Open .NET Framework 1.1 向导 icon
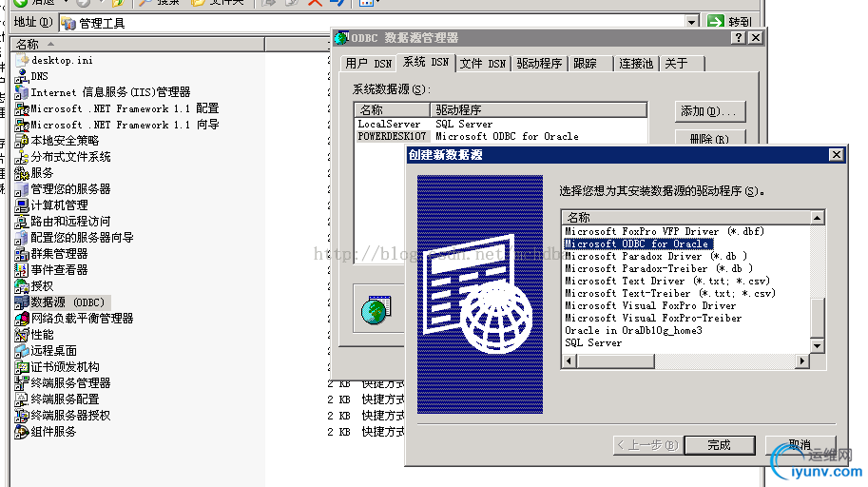Screen dimensions: 868x487 pyautogui.click(x=22, y=125)
